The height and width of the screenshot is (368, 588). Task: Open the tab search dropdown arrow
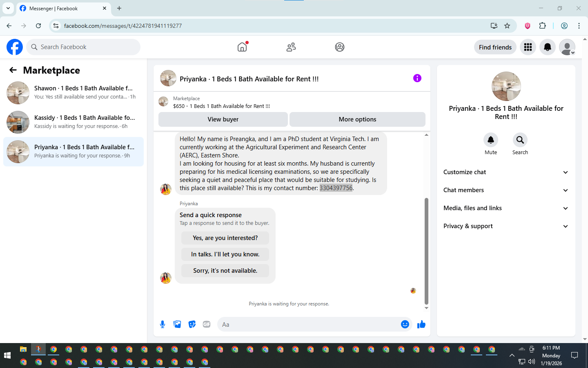[x=8, y=8]
